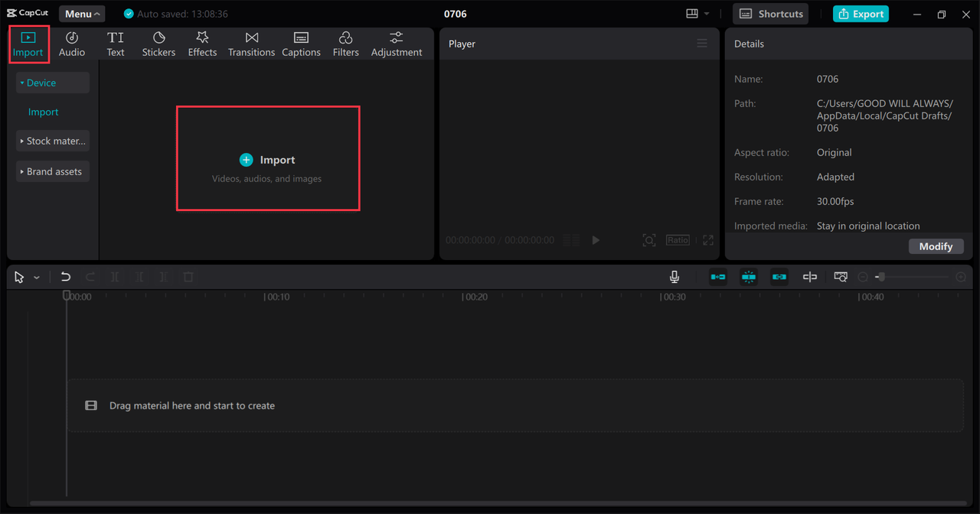Collapse the Device section
980x514 pixels.
click(x=53, y=83)
